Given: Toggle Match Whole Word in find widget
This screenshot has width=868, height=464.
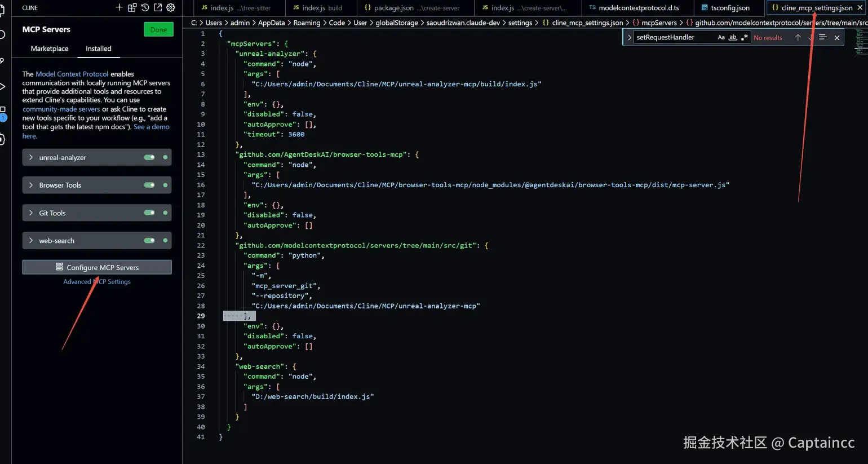Looking at the screenshot, I should [x=733, y=37].
